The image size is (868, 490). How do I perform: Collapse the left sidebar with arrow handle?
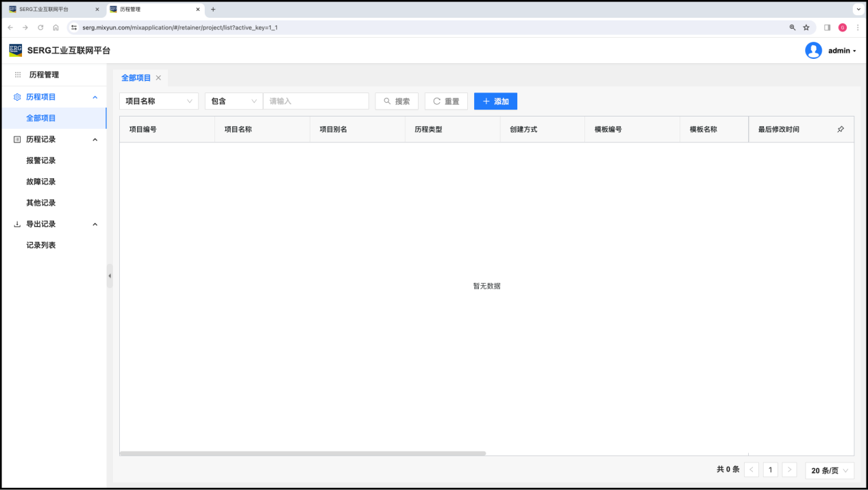click(110, 276)
